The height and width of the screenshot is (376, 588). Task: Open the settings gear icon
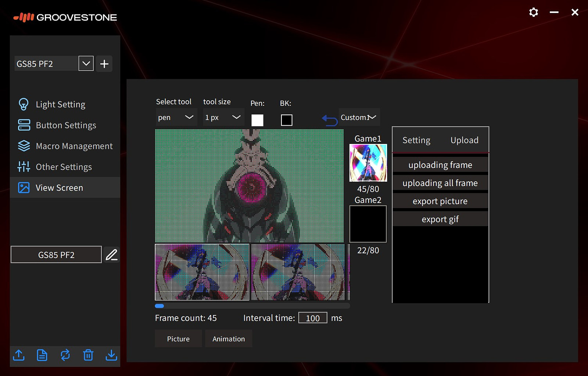534,12
